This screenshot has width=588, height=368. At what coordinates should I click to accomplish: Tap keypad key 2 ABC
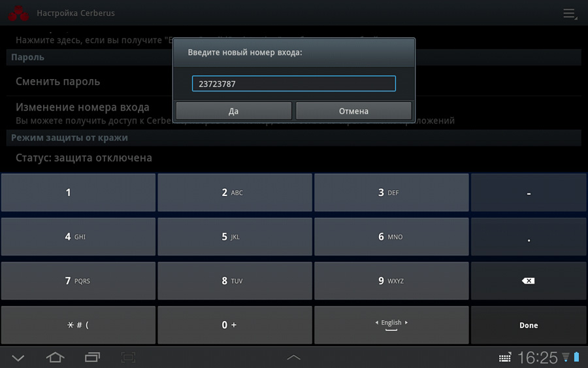click(235, 192)
